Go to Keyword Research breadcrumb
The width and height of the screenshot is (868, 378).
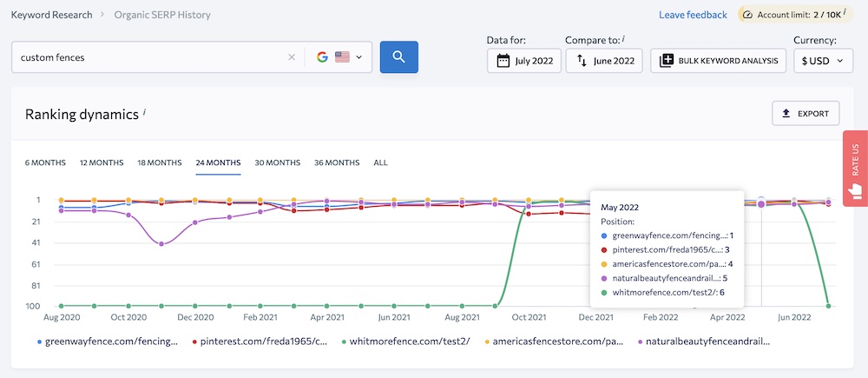(51, 15)
